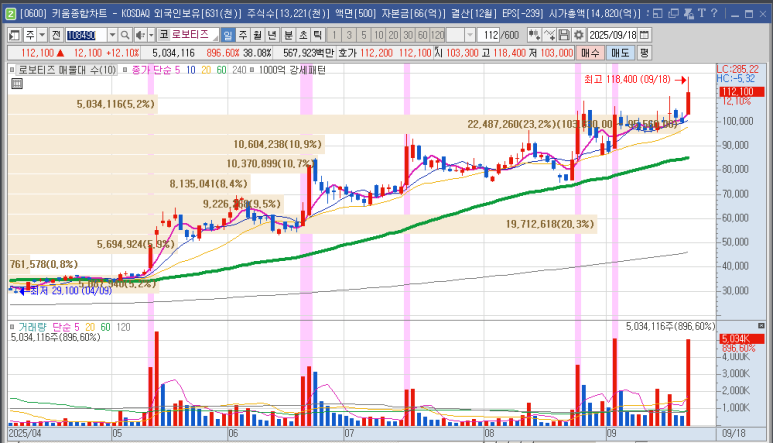Expand the dropdown next to speaker icon
773x443 pixels.
tap(151, 35)
